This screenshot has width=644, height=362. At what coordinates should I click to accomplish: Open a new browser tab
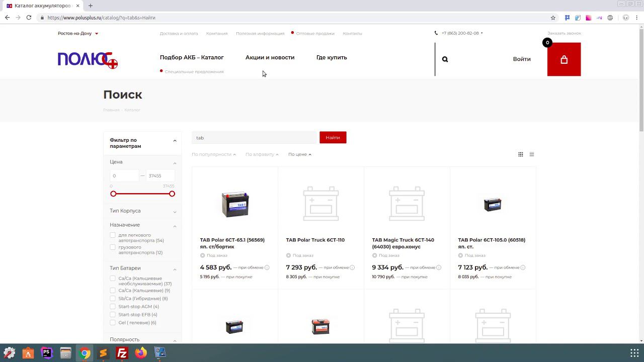pyautogui.click(x=91, y=6)
